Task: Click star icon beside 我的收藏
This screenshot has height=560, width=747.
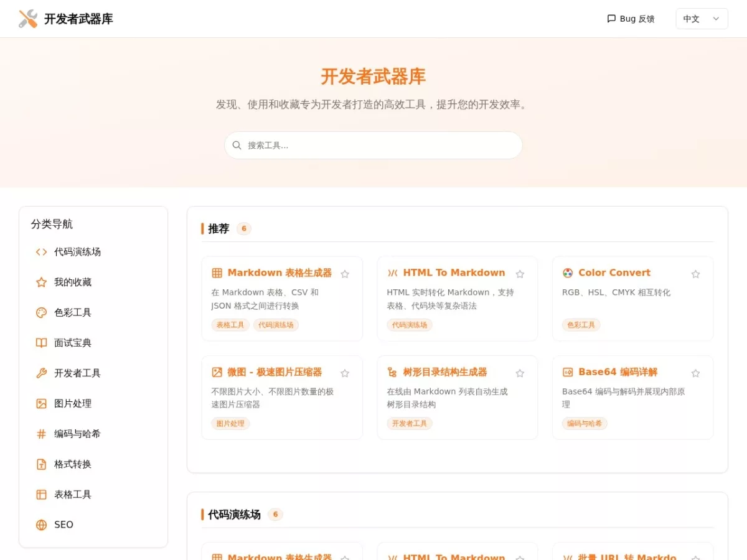Action: coord(42,282)
